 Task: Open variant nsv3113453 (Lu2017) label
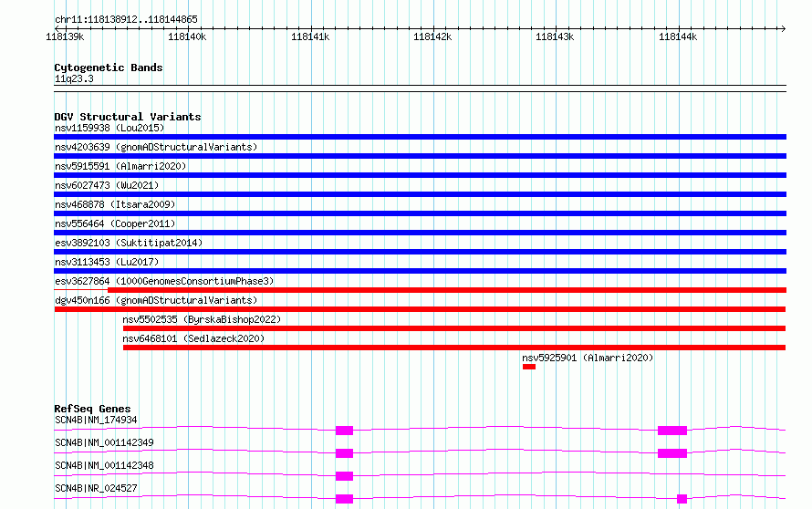tap(107, 262)
